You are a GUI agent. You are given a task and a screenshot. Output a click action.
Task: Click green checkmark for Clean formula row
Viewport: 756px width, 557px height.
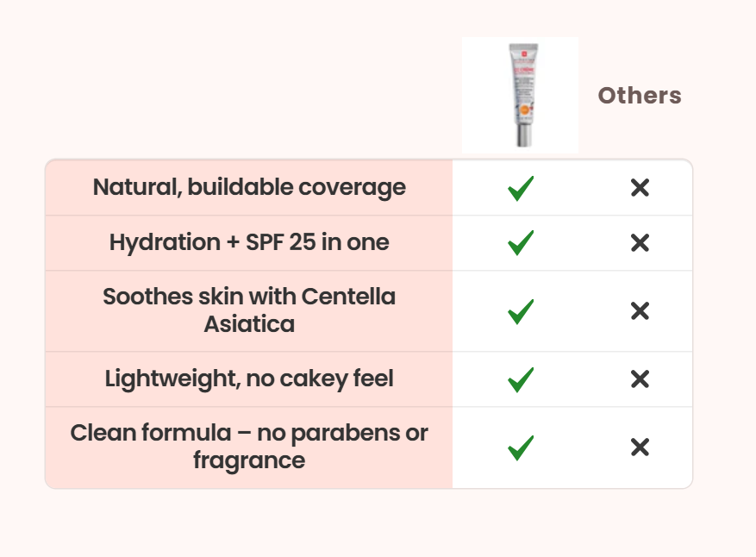pyautogui.click(x=521, y=447)
